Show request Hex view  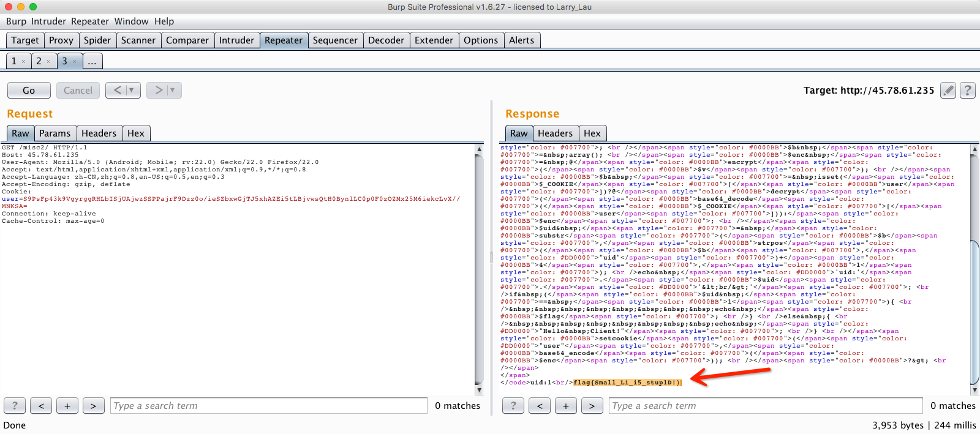click(x=136, y=133)
